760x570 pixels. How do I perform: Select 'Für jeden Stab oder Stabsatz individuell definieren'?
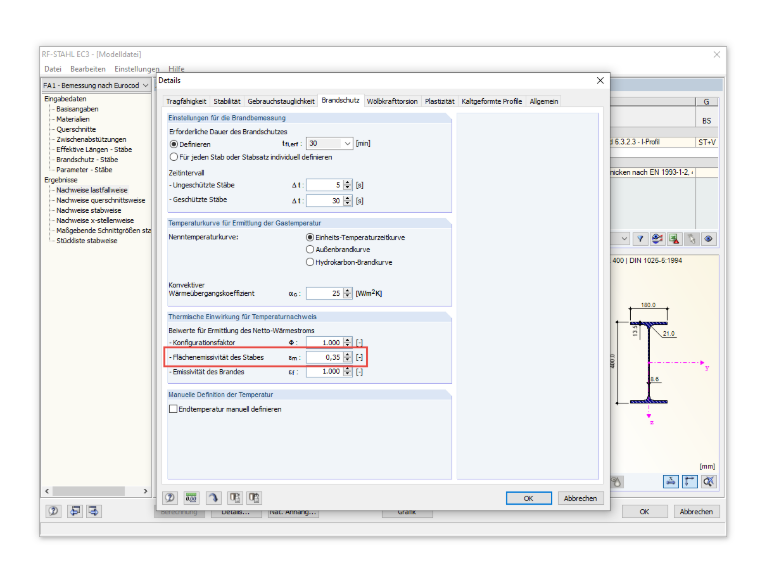coord(174,157)
